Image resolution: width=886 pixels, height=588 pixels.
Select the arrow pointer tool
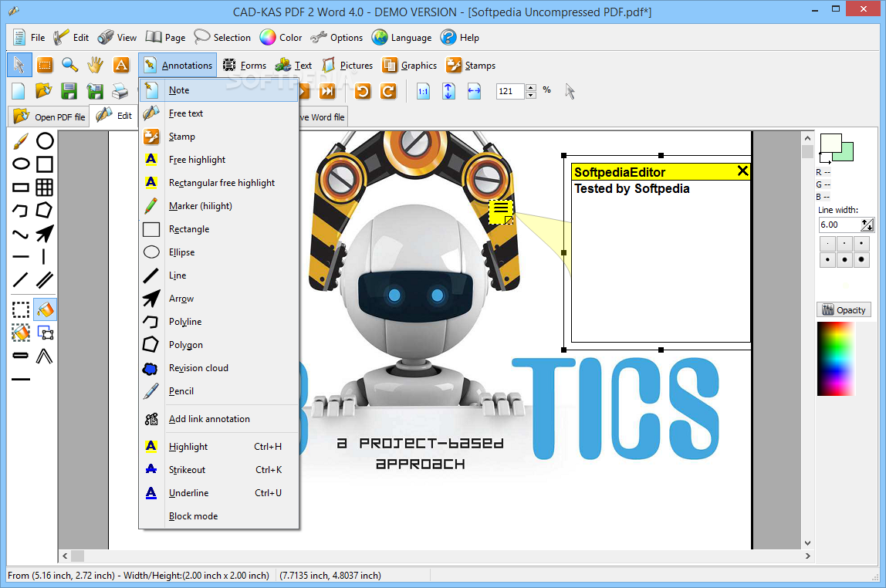pos(19,65)
